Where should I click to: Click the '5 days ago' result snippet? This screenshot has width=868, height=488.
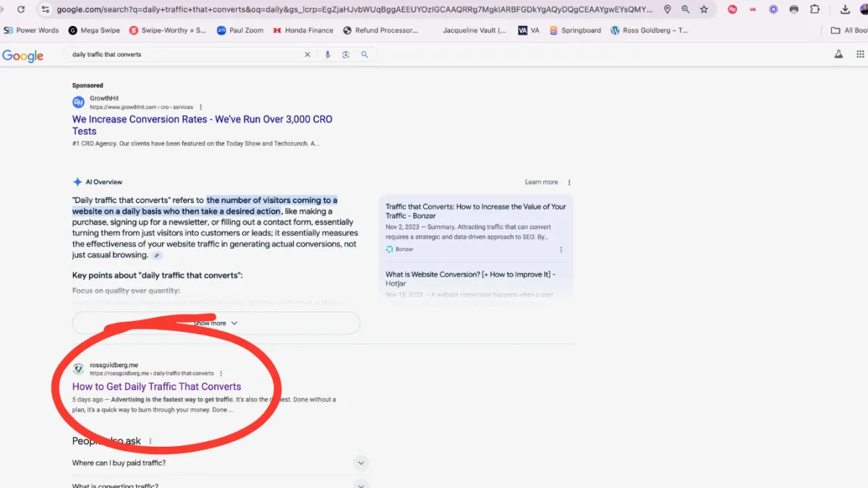point(204,405)
